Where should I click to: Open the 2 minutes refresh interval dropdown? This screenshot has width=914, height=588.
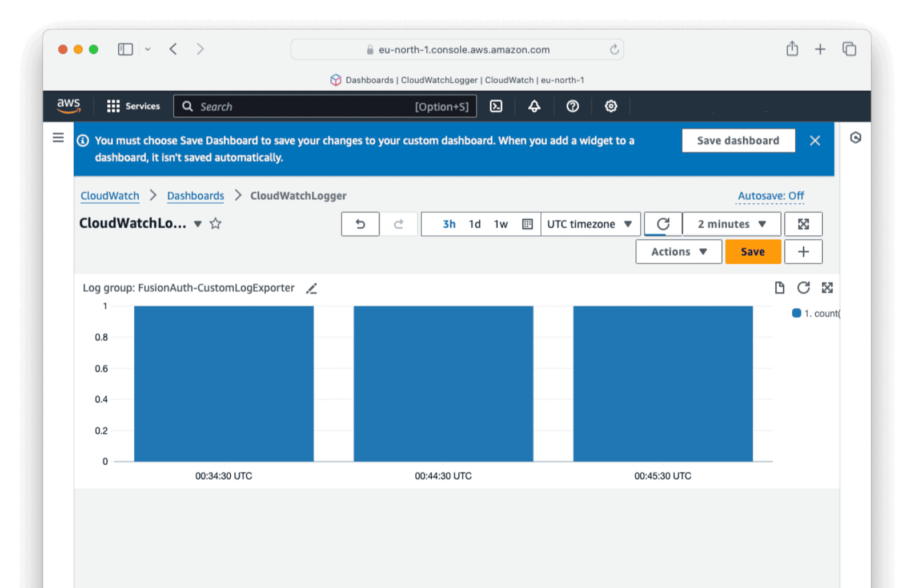pos(731,224)
